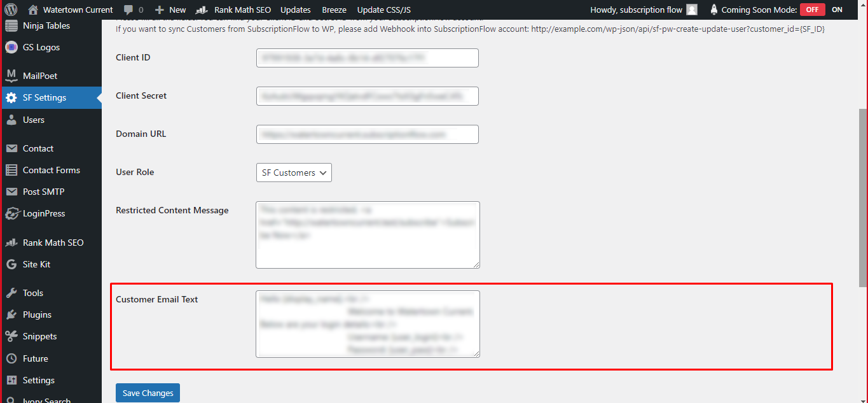This screenshot has width=868, height=403.
Task: Click the Post SMTP envelope icon
Action: point(11,192)
